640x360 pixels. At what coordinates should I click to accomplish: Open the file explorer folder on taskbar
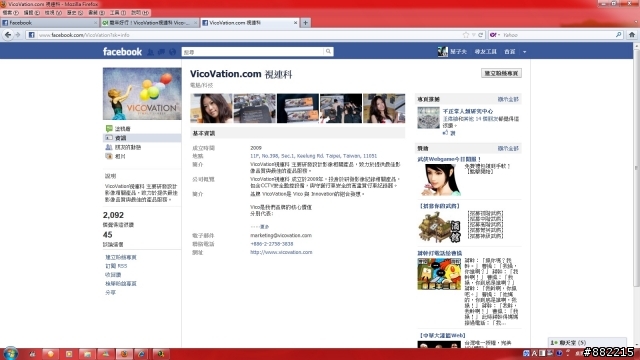pyautogui.click(x=87, y=354)
